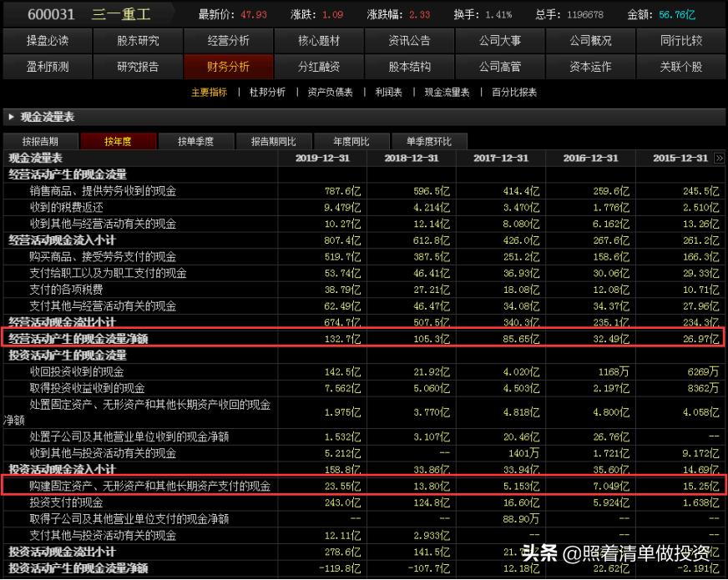Switch to 经营分析 view
The image size is (728, 580).
pos(227,39)
